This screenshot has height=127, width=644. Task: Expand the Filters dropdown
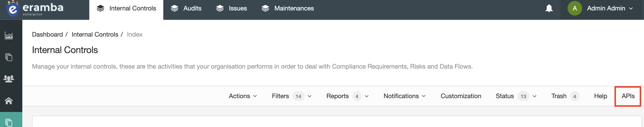click(292, 96)
